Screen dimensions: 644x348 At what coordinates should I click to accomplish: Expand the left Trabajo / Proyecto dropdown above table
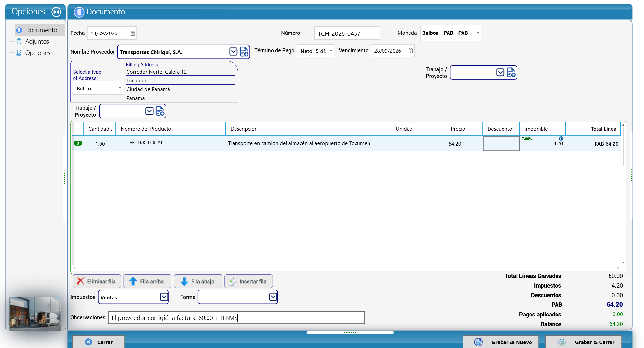point(149,111)
